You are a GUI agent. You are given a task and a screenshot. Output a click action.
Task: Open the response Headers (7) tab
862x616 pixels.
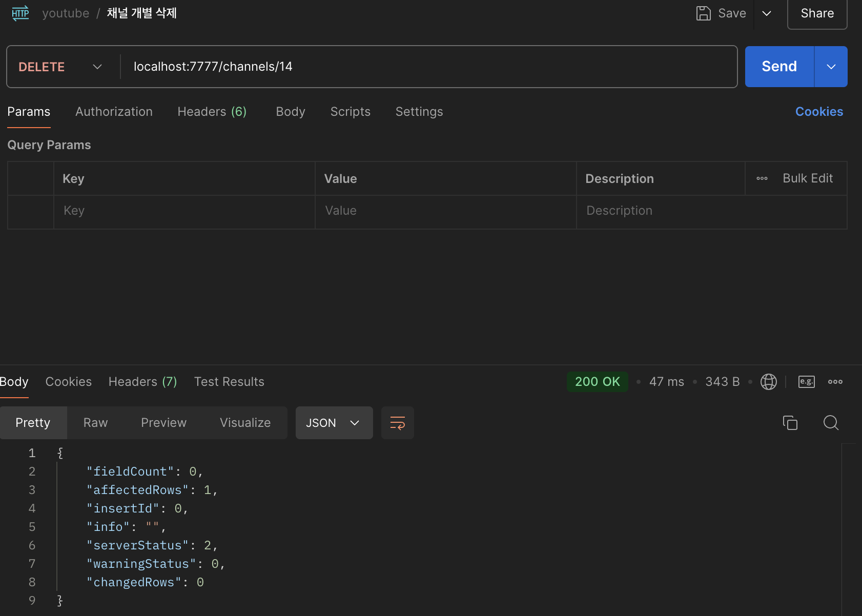(142, 382)
